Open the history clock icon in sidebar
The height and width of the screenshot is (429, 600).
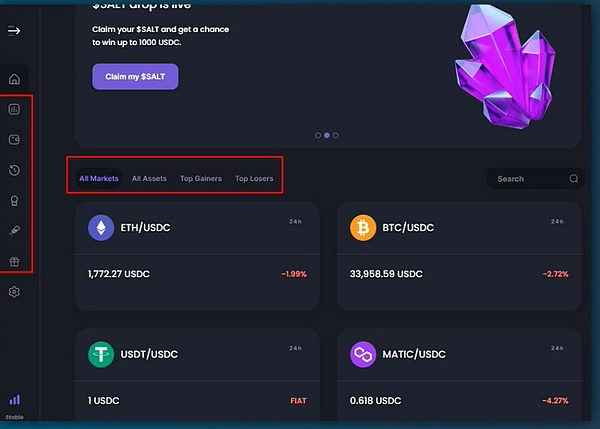14,171
